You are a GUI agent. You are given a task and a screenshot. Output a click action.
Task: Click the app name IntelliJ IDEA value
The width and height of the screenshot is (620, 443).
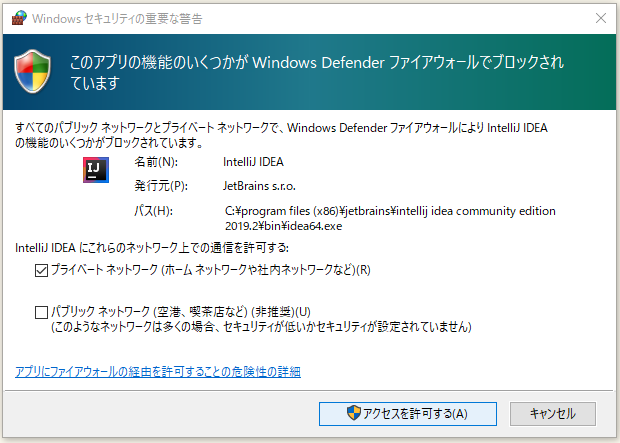[x=253, y=162]
